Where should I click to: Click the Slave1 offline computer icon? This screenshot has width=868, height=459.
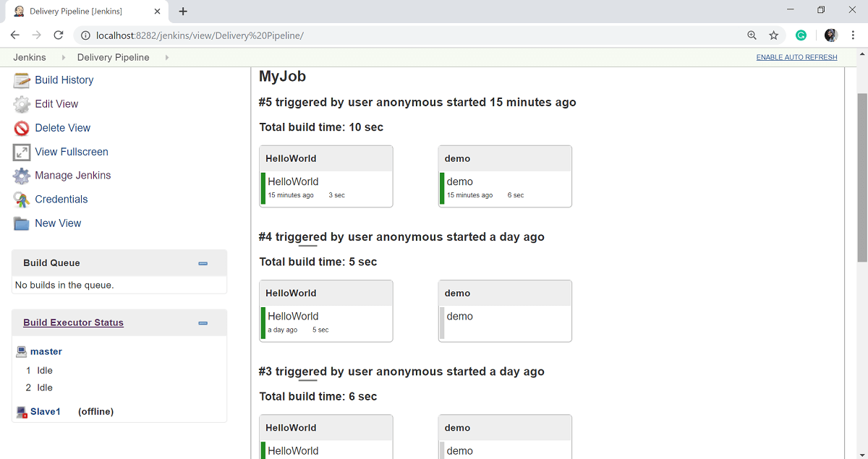tap(22, 412)
